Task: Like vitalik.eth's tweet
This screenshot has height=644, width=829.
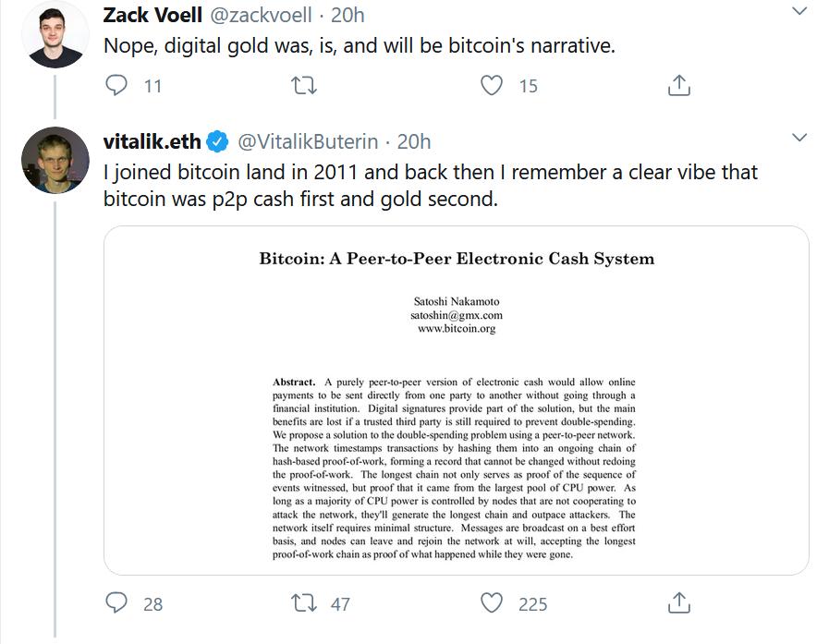Action: tap(493, 603)
